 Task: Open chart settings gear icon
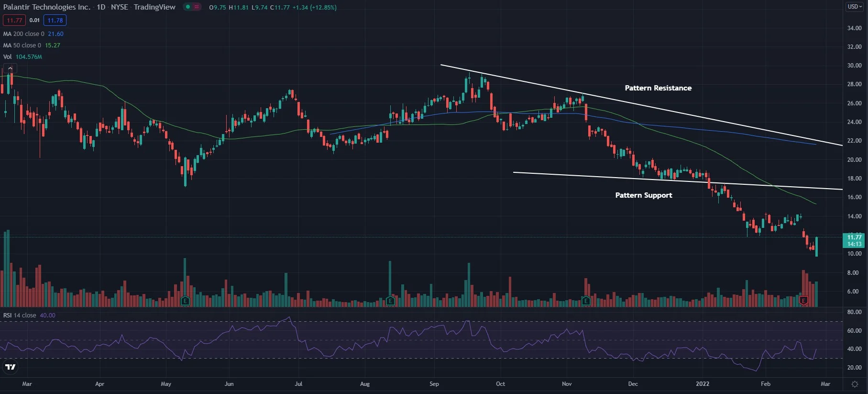[855, 384]
